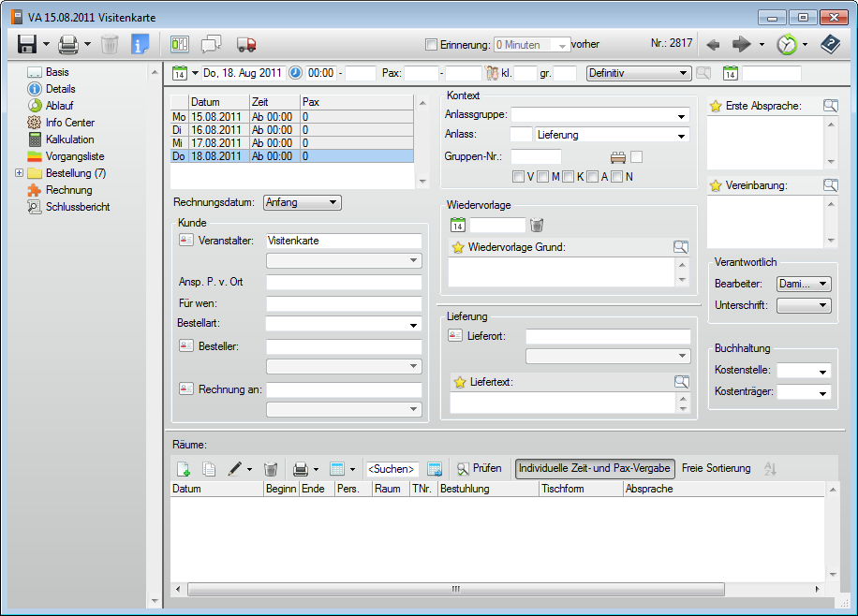The width and height of the screenshot is (858, 616).
Task: Click the blue info icon in the toolbar
Action: [x=141, y=44]
